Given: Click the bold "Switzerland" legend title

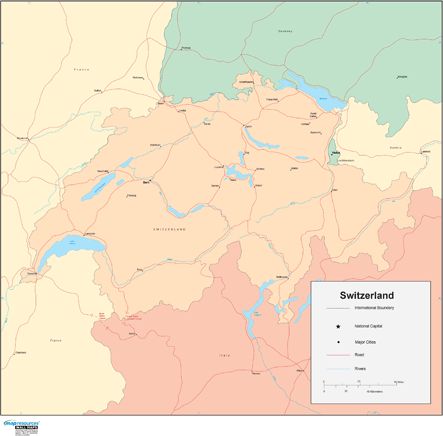Looking at the screenshot, I should click(367, 295).
